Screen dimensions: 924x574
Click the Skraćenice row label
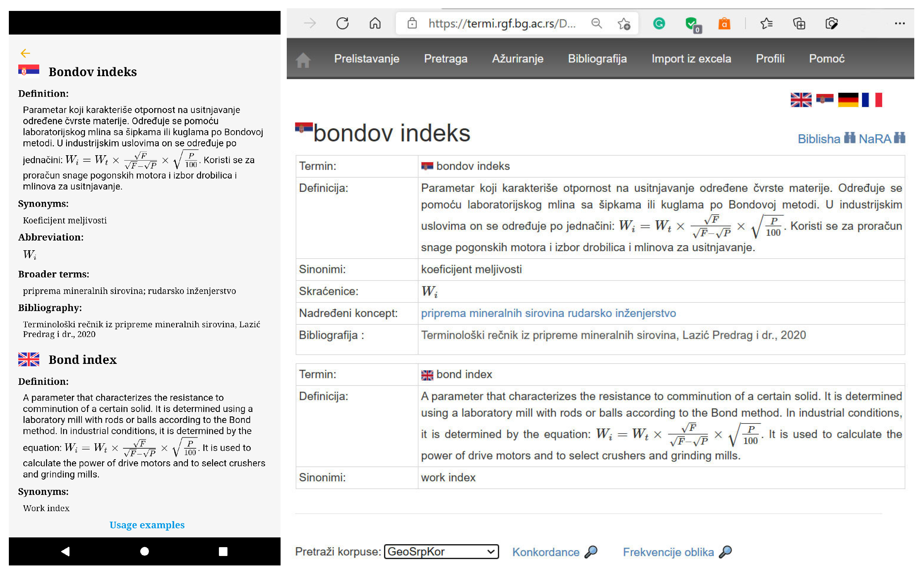(328, 291)
